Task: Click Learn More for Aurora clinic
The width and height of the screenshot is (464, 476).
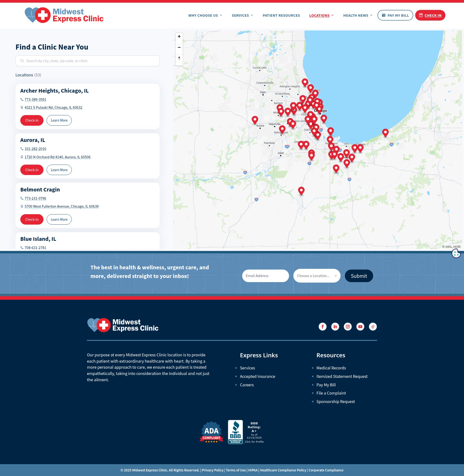Action: pos(59,170)
